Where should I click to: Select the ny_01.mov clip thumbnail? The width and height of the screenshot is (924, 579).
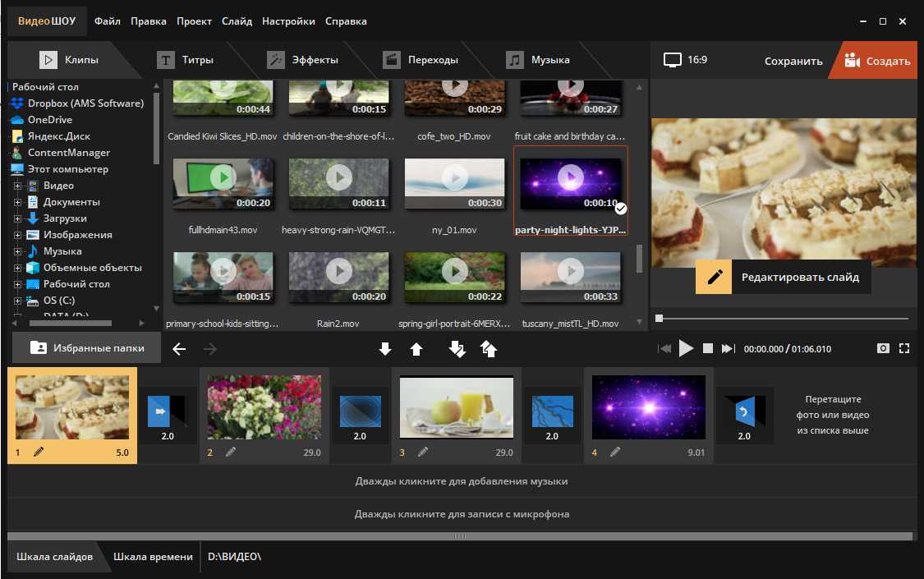click(454, 184)
